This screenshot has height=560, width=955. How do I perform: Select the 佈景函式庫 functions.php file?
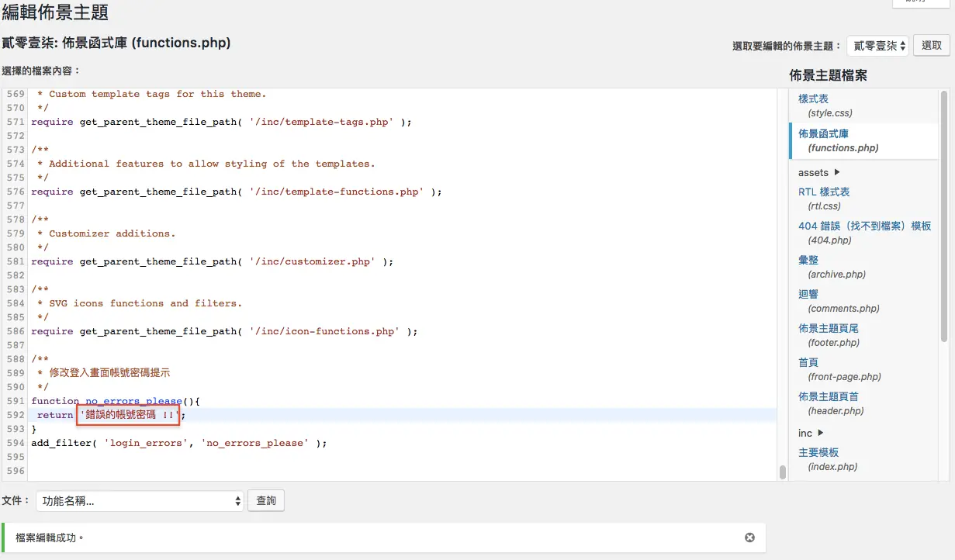[824, 133]
